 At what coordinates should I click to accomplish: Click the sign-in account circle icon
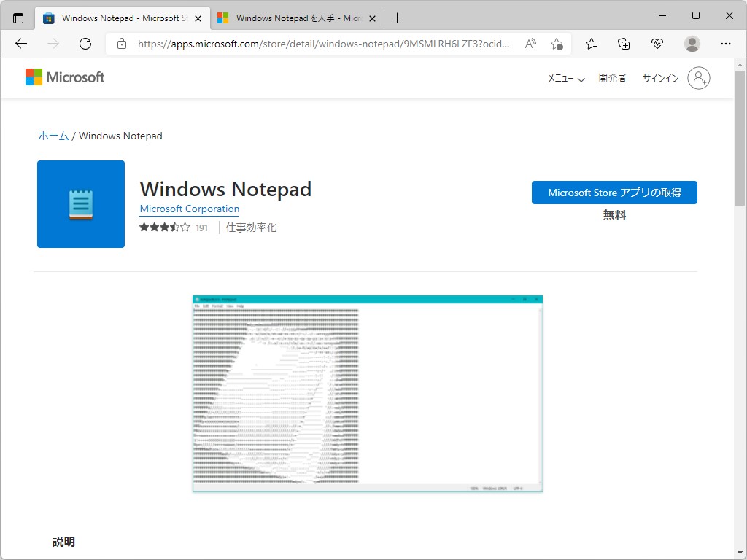(698, 77)
